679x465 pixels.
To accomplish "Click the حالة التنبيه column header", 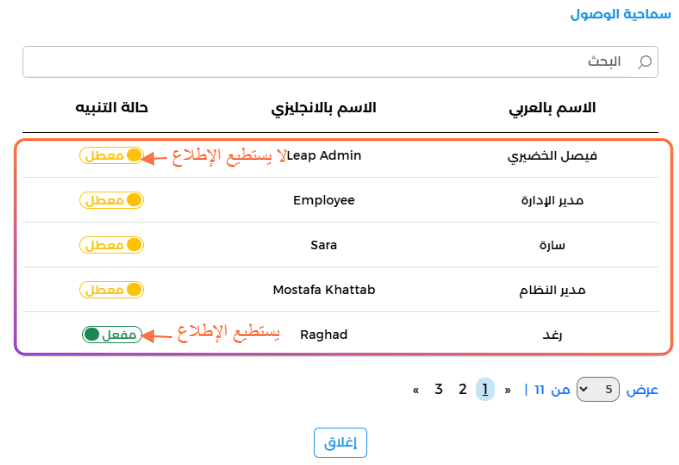I will pyautogui.click(x=112, y=107).
